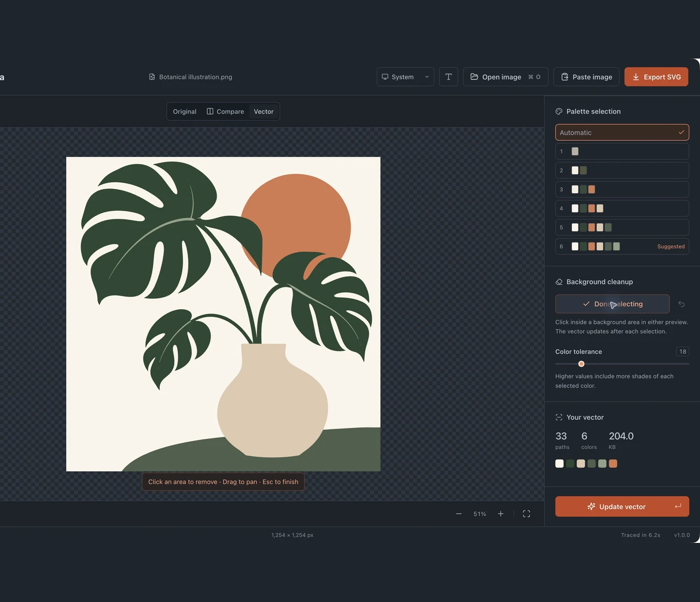Viewport: 700px width, 602px height.
Task: Click the folder icon in Open image
Action: 474,77
